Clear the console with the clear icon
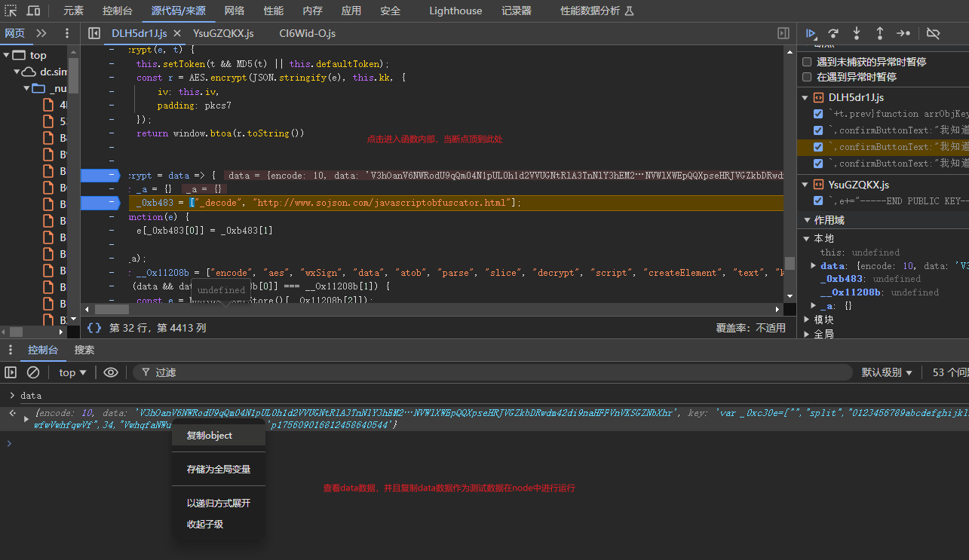This screenshot has width=969, height=560. 33,372
